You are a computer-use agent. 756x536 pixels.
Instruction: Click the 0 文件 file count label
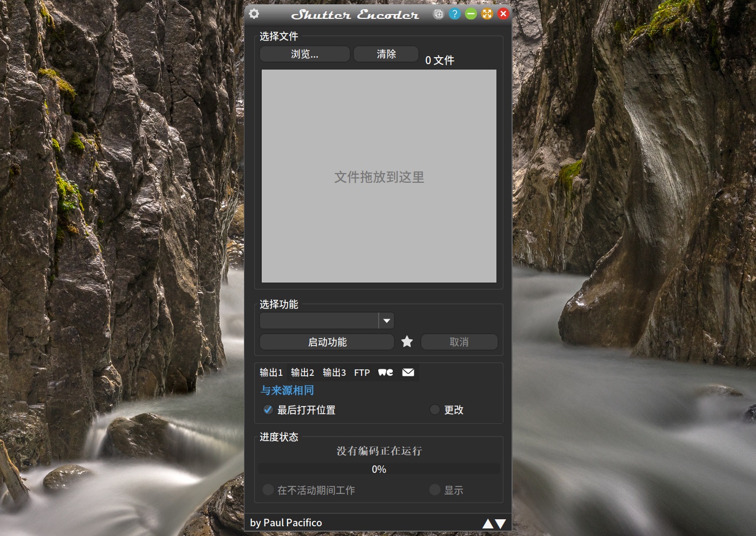(x=440, y=60)
